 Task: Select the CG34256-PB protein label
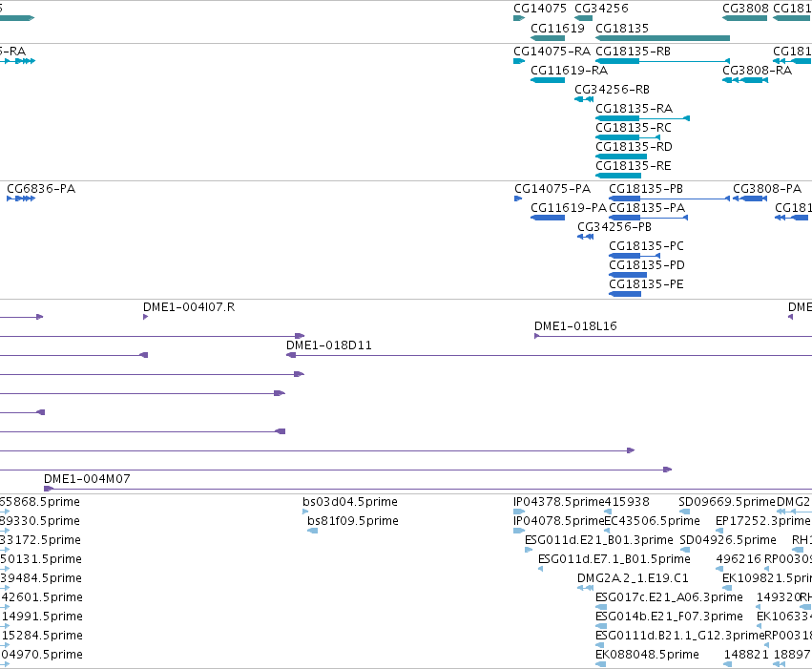614,227
